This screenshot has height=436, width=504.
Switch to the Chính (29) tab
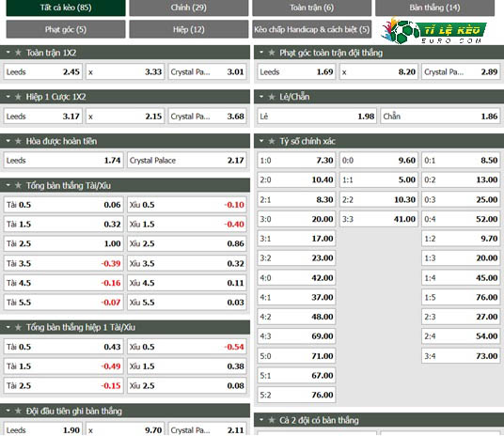point(189,8)
